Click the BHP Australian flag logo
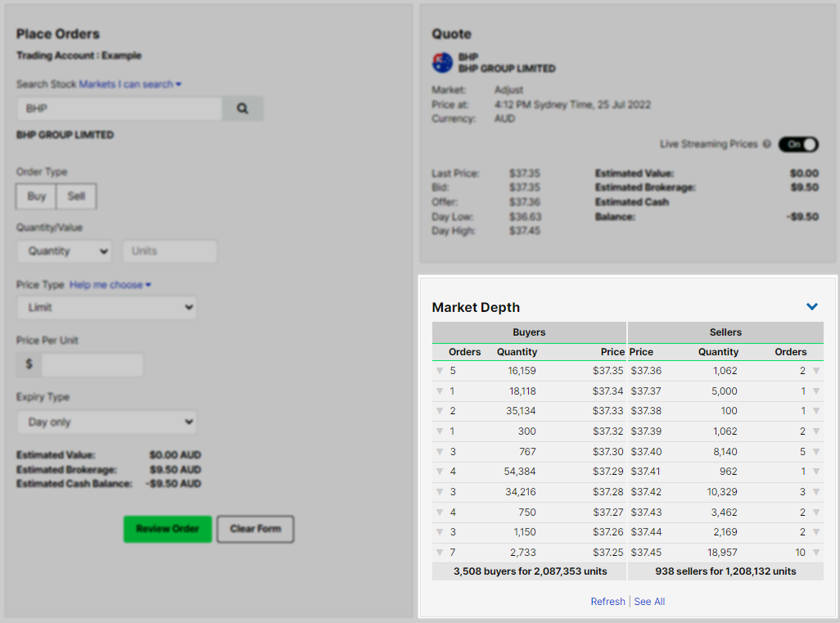Screen dimensions: 840x623 tap(442, 63)
